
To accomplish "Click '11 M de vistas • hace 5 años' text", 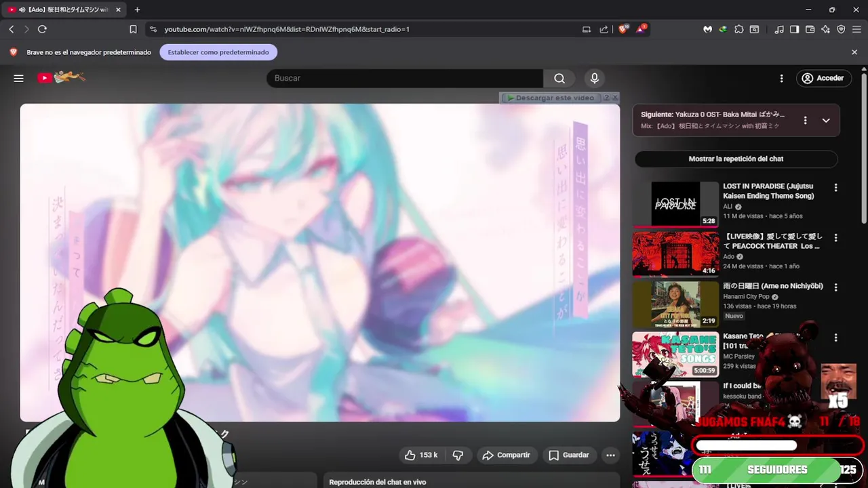I will [x=763, y=216].
